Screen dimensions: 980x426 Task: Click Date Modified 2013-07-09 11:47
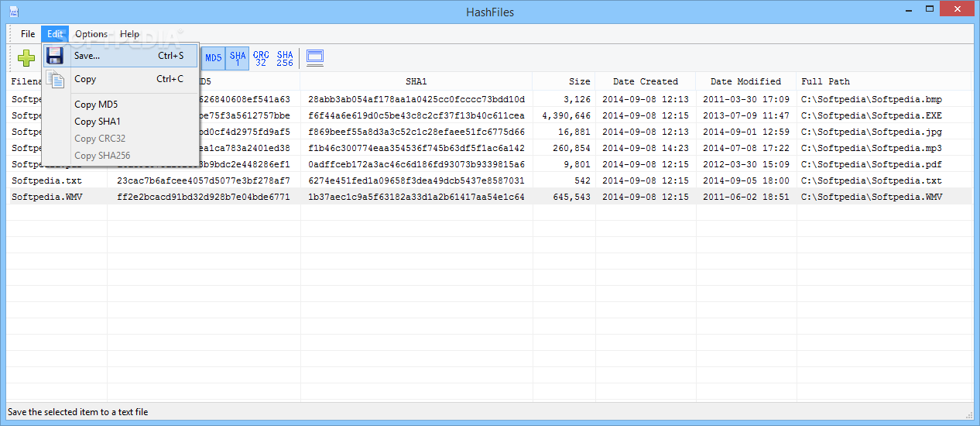coord(746,115)
